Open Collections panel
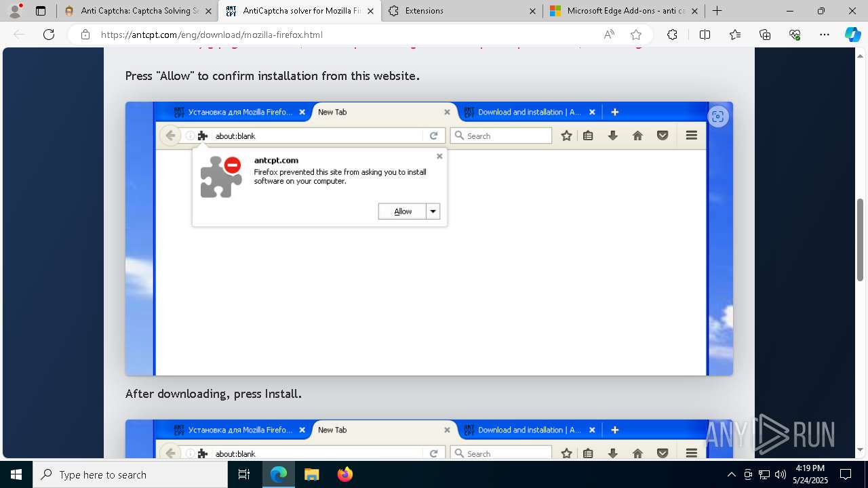This screenshot has height=488, width=868. coord(765,35)
